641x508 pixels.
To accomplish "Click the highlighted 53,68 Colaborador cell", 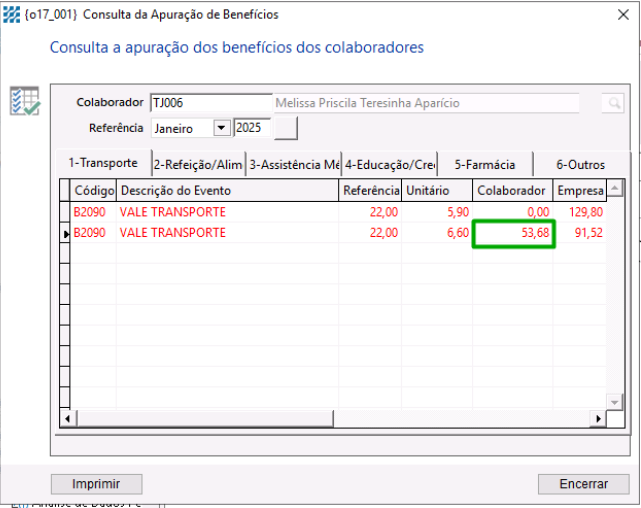I will point(513,233).
